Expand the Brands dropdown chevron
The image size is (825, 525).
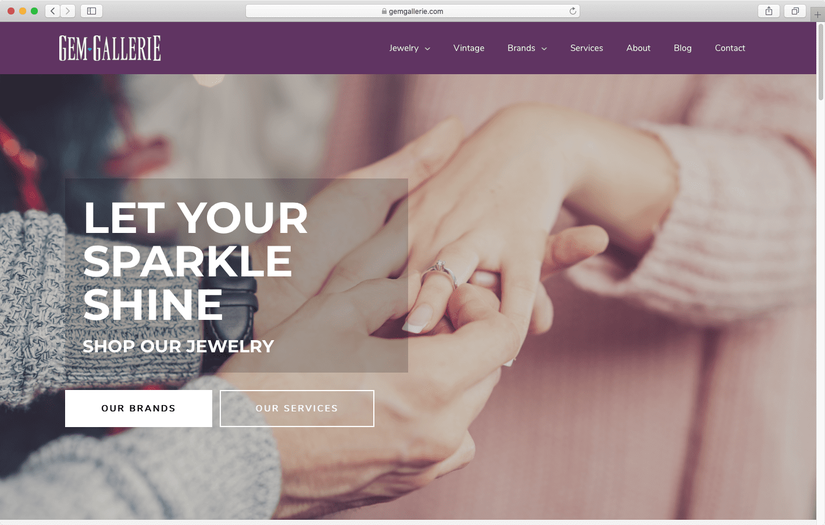[x=544, y=48]
